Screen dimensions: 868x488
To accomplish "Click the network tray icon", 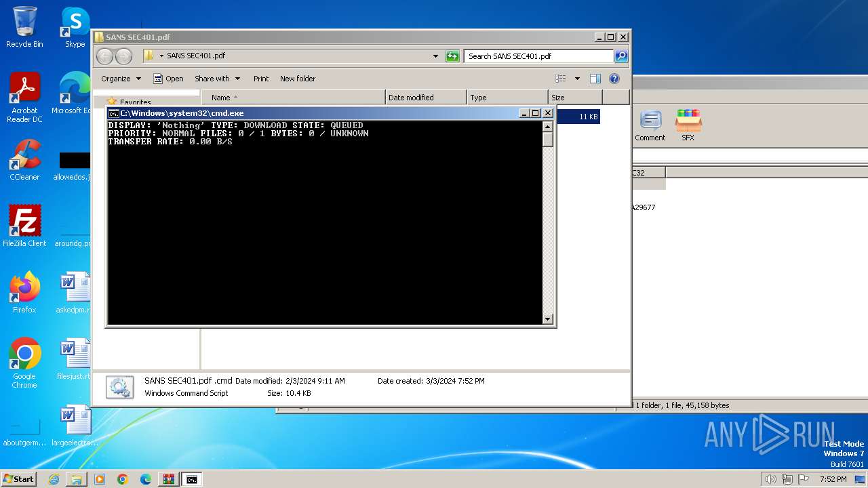I will [x=787, y=479].
